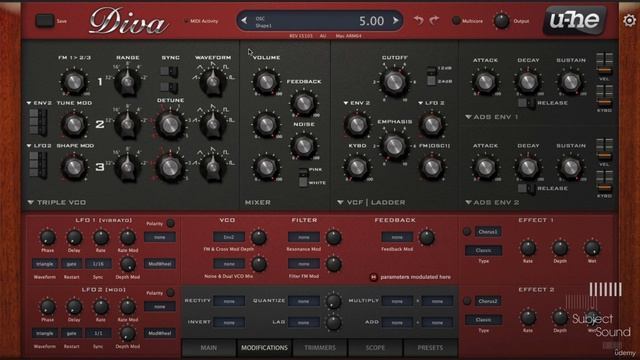Click ADS ENV 1 Sustain knob
Screen dimensions: 640x360
(571, 82)
